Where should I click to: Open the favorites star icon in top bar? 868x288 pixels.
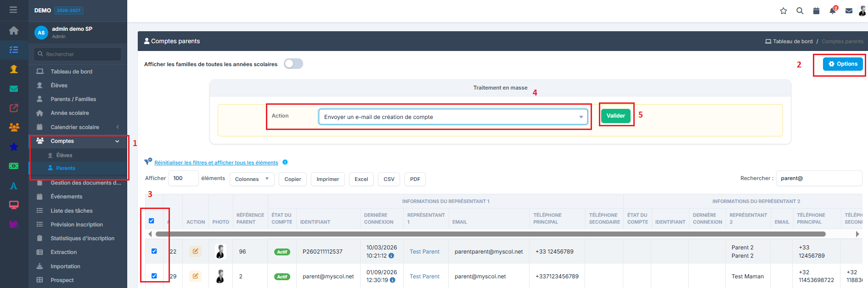tap(783, 11)
